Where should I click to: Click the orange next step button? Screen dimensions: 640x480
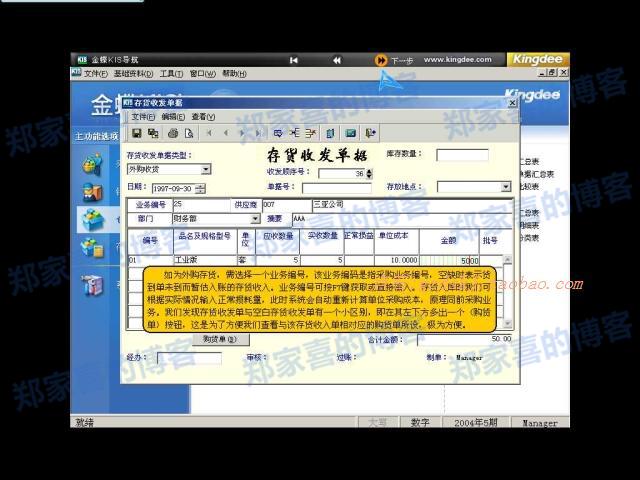[381, 60]
